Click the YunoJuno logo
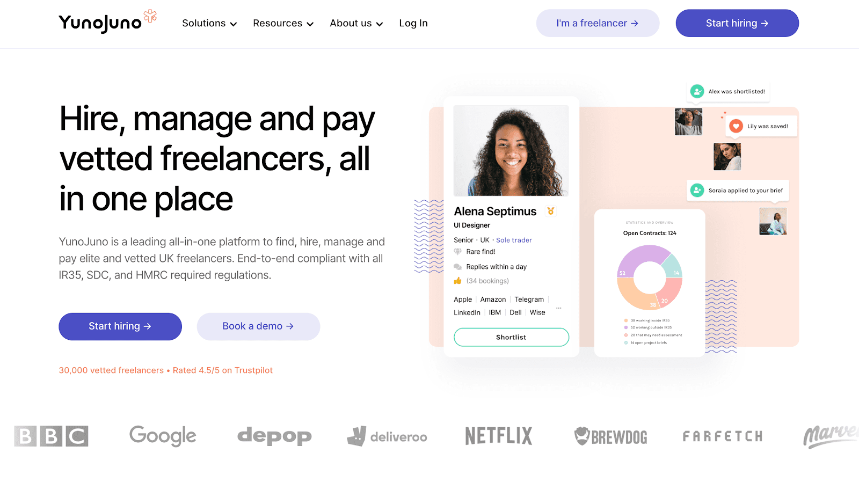The image size is (859, 504). [108, 21]
